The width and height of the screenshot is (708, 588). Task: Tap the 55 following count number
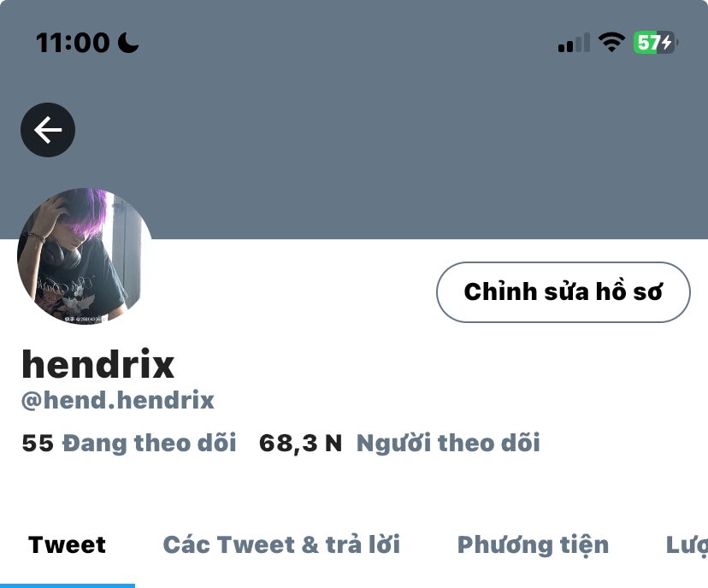38,443
